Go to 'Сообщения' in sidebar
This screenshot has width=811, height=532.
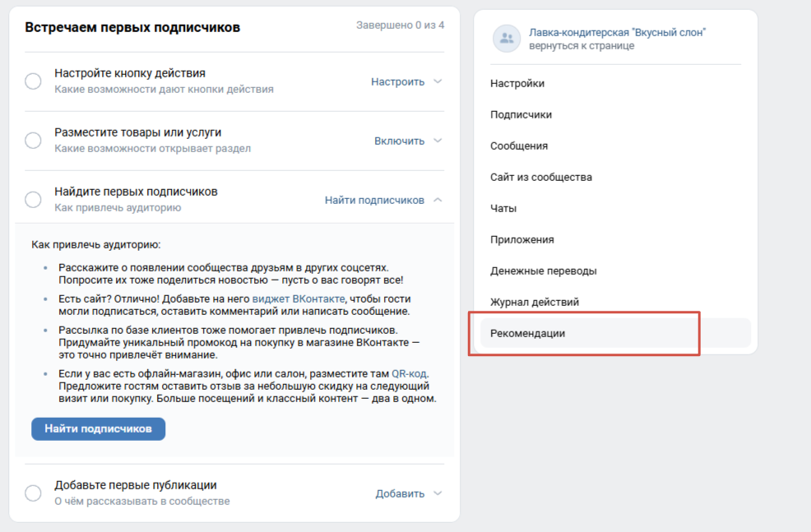(519, 146)
